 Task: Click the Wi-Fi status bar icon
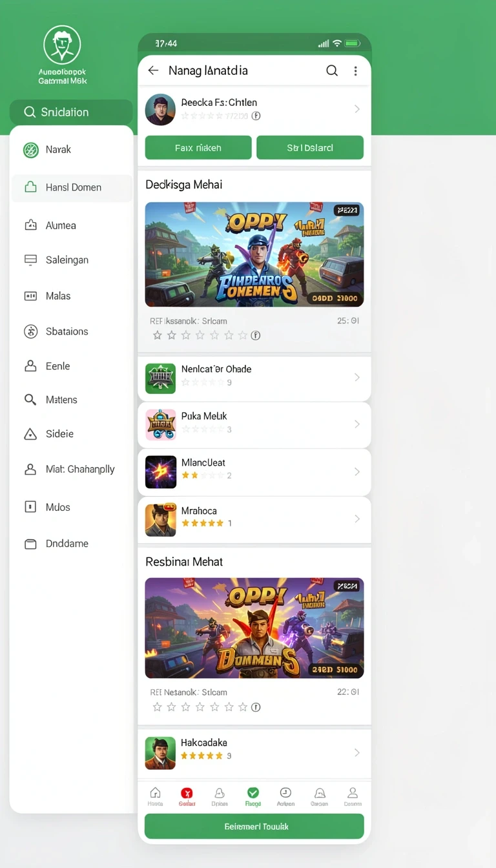(x=337, y=43)
